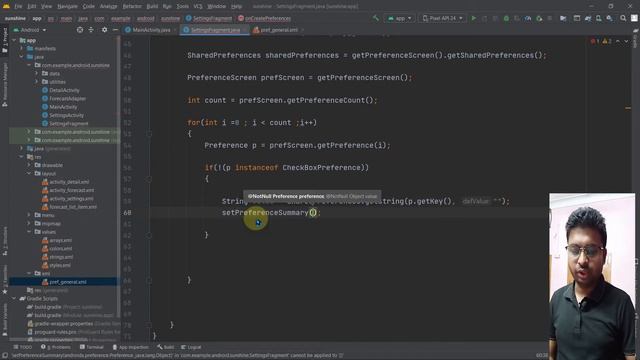Open the Resource Manager side tab
This screenshot has height=360, width=640.
click(5, 85)
